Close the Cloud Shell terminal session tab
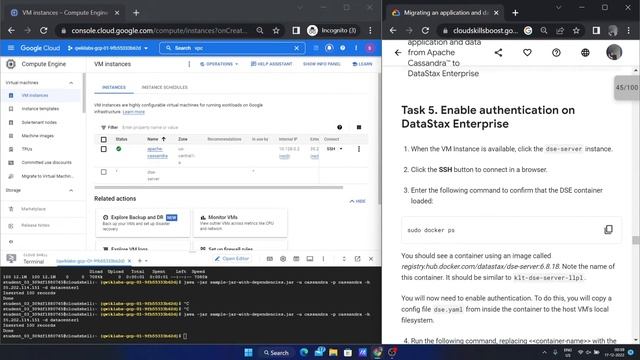 [129, 261]
